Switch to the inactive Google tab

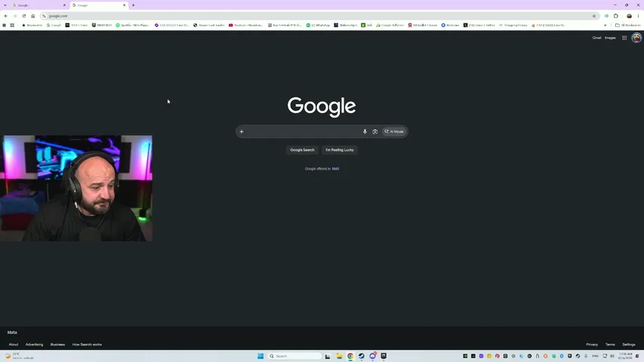pyautogui.click(x=39, y=5)
